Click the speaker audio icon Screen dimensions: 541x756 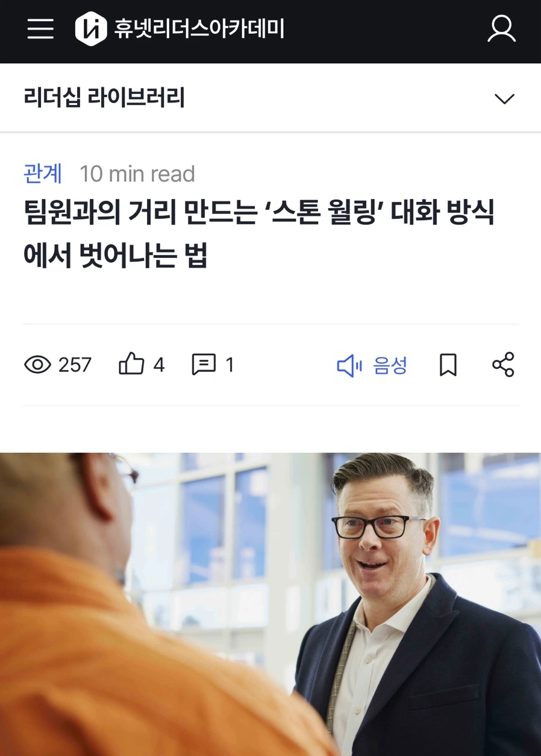point(349,365)
